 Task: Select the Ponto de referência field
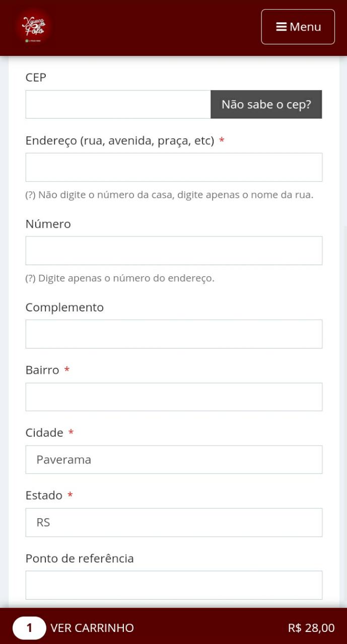[x=174, y=585]
